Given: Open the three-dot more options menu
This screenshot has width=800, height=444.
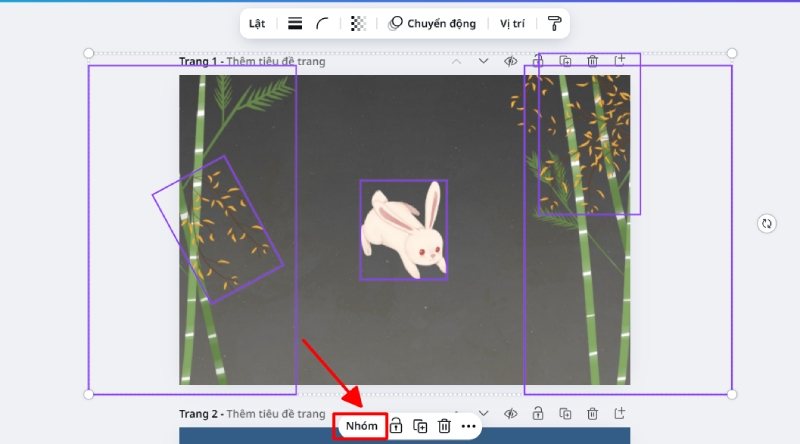Looking at the screenshot, I should [468, 426].
